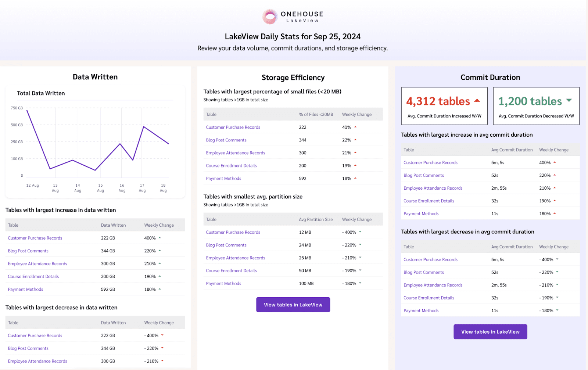Click View tables in LakeView under Storage Efficiency

[293, 305]
